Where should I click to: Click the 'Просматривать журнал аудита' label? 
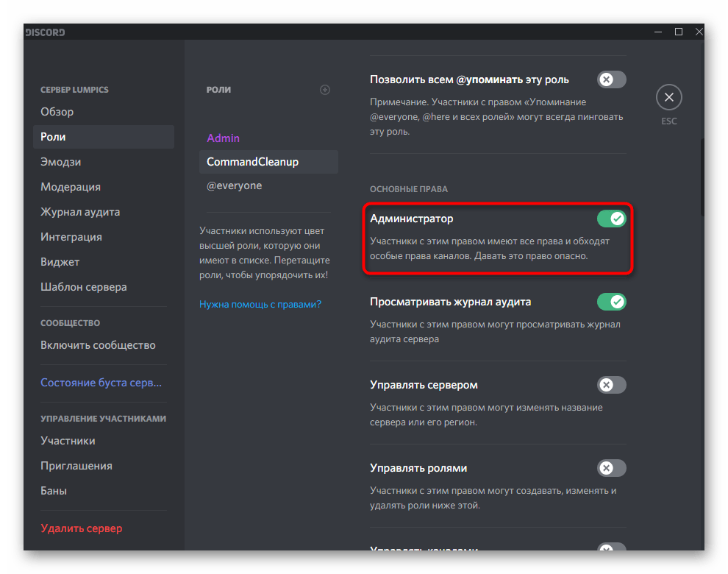[x=450, y=302]
